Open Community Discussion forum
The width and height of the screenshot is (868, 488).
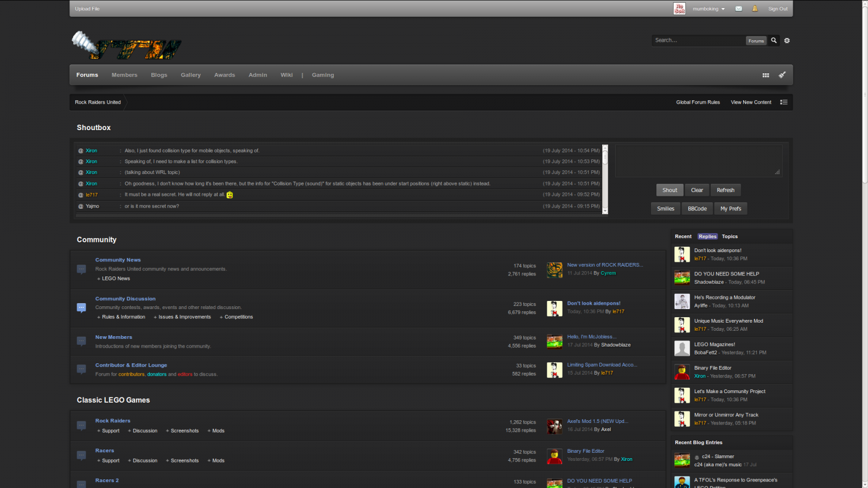point(125,299)
